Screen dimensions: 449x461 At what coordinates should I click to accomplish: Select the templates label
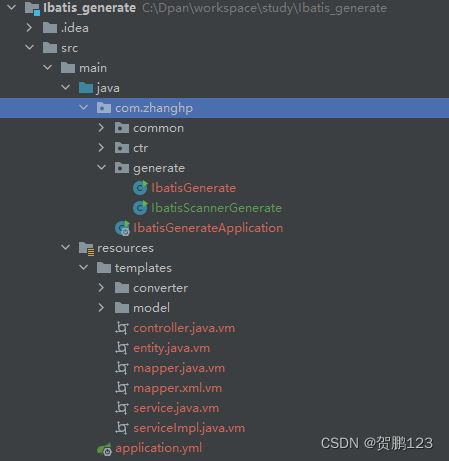click(x=143, y=268)
